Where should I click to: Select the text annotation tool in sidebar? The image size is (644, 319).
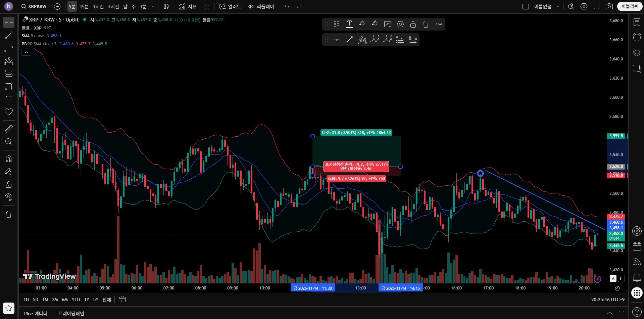pos(9,99)
